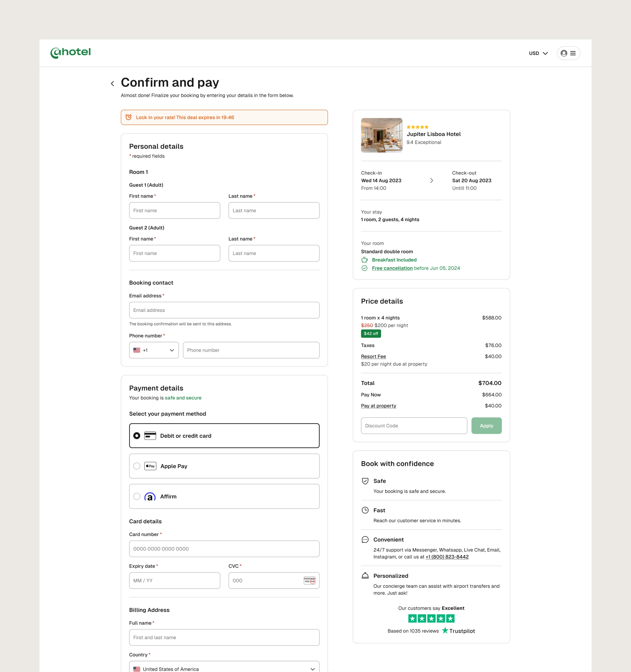Image resolution: width=631 pixels, height=672 pixels.
Task: Open the +1 phone country code dropdown
Action: (x=154, y=350)
